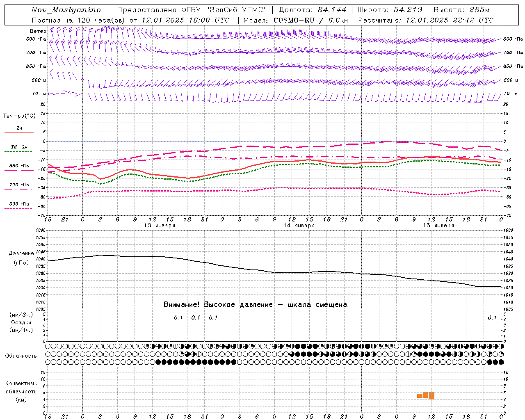Click the 500 гПа temperature legend entry
The image size is (525, 420).
pos(19,204)
